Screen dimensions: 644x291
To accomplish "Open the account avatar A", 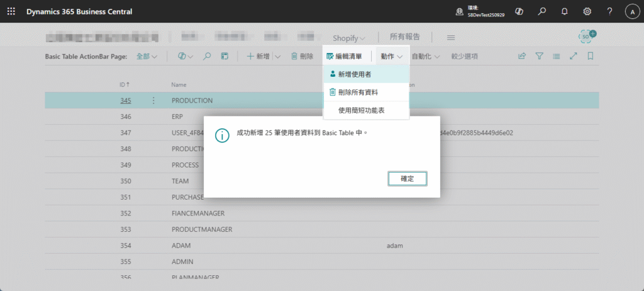I will tap(632, 11).
